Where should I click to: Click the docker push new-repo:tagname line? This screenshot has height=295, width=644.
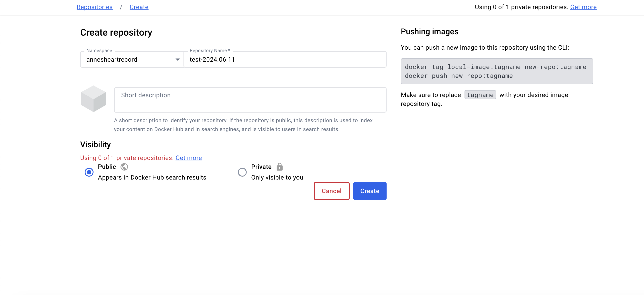pyautogui.click(x=459, y=76)
